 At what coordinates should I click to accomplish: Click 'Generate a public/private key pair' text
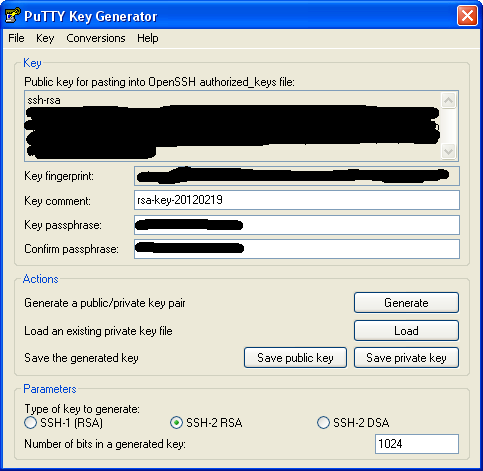tap(105, 303)
